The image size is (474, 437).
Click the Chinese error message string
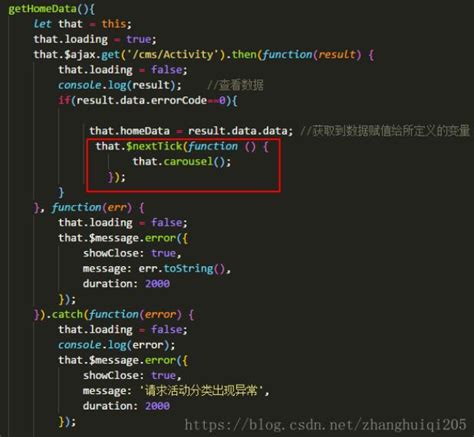coord(202,391)
